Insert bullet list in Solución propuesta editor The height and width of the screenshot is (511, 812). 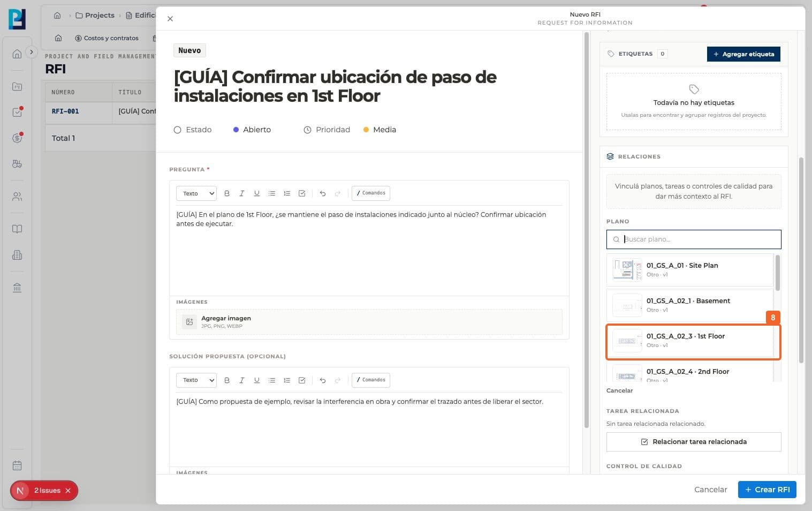(x=272, y=380)
